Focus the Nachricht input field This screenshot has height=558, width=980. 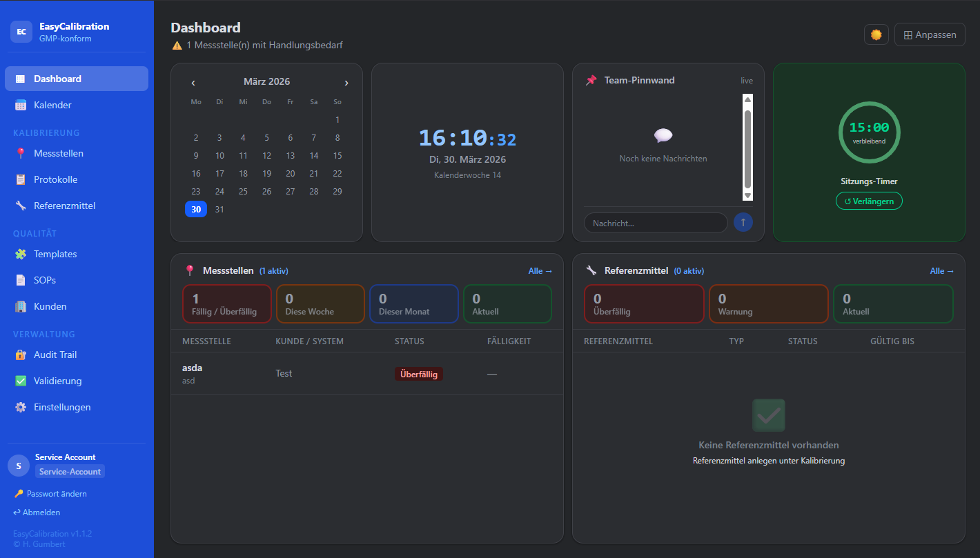(656, 223)
